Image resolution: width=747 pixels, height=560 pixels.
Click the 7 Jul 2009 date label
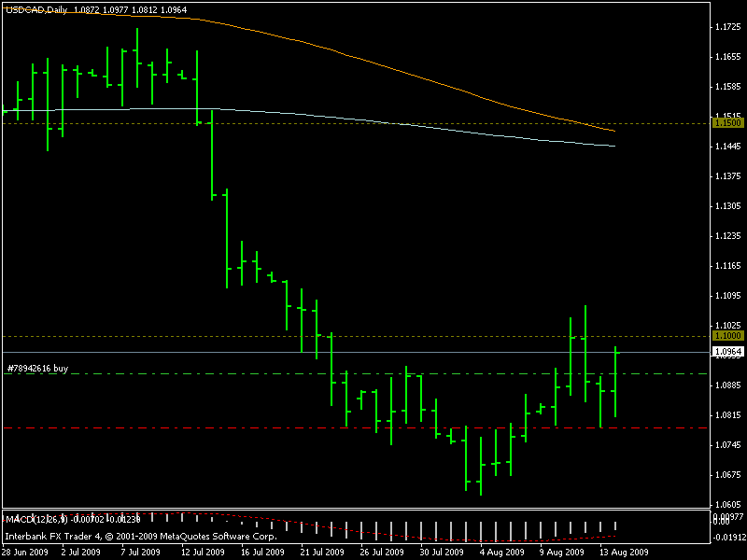(140, 552)
